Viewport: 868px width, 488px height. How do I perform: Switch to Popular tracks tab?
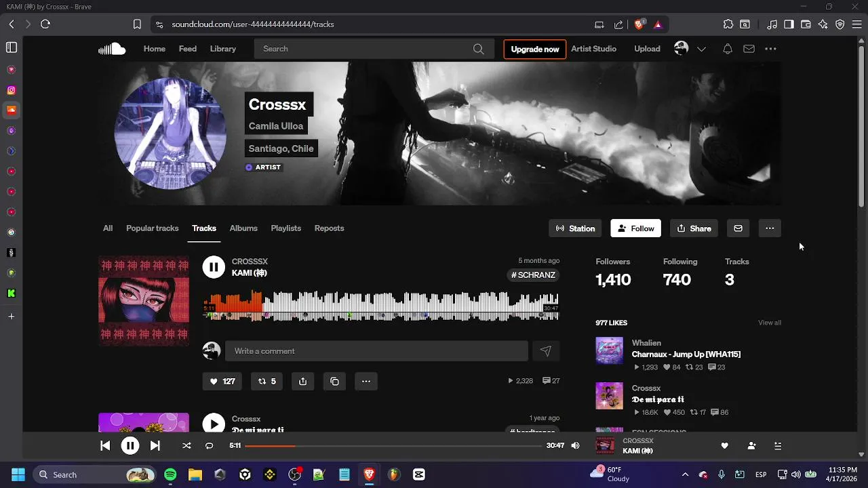pyautogui.click(x=153, y=228)
